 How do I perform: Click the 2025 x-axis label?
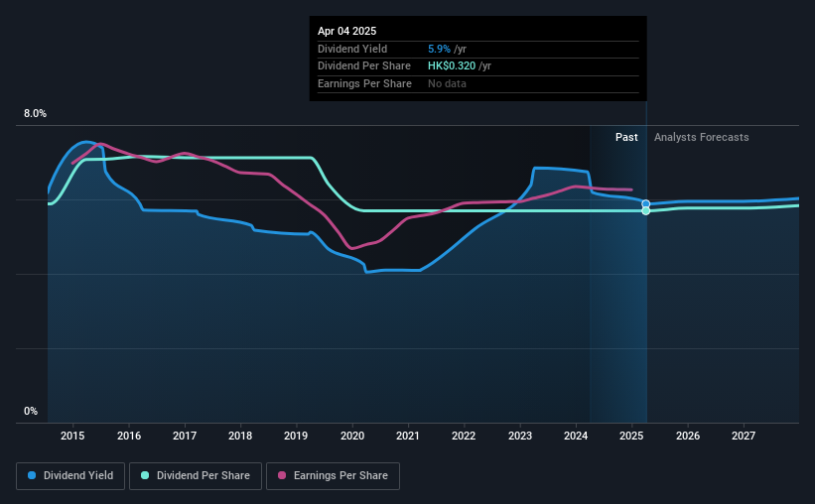(631, 436)
